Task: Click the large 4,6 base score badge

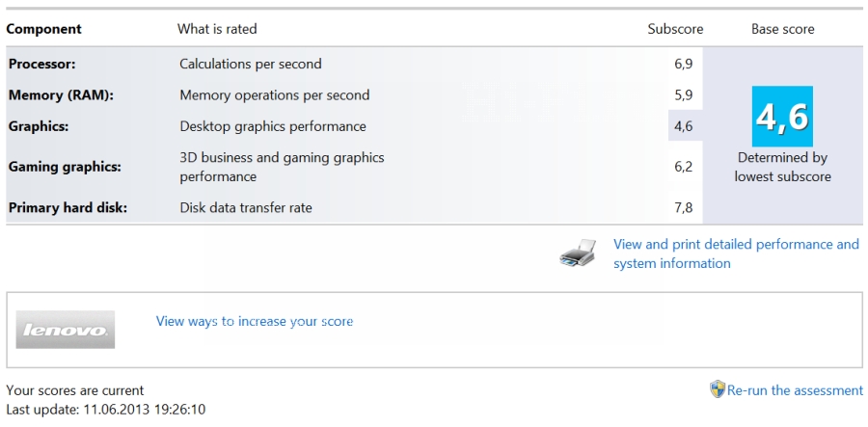Action: point(782,117)
